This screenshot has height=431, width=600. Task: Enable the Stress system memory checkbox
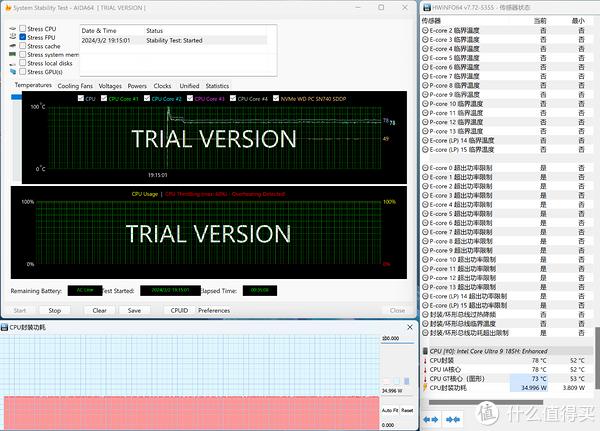[23, 54]
